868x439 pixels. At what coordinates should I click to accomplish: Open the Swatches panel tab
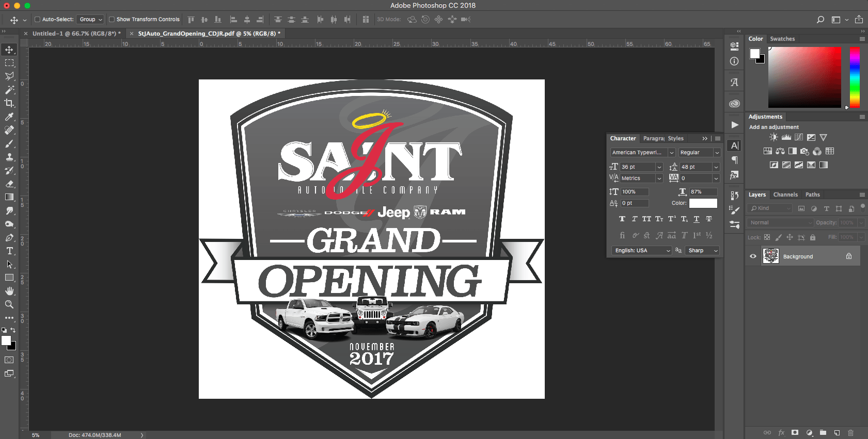tap(782, 39)
